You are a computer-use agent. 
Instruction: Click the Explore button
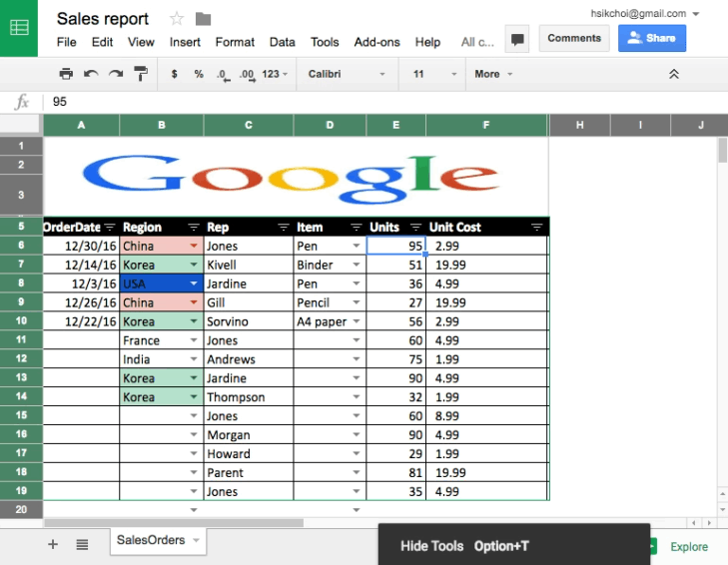coord(689,546)
